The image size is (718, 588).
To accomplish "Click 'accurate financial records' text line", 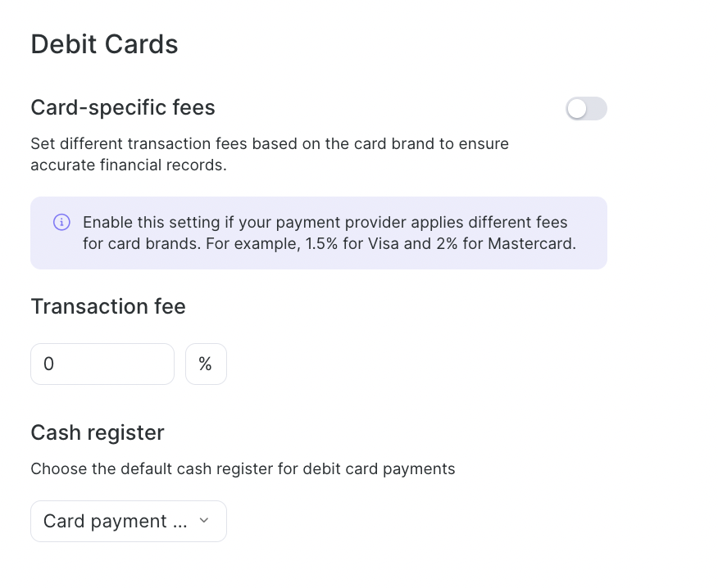I will 128,165.
